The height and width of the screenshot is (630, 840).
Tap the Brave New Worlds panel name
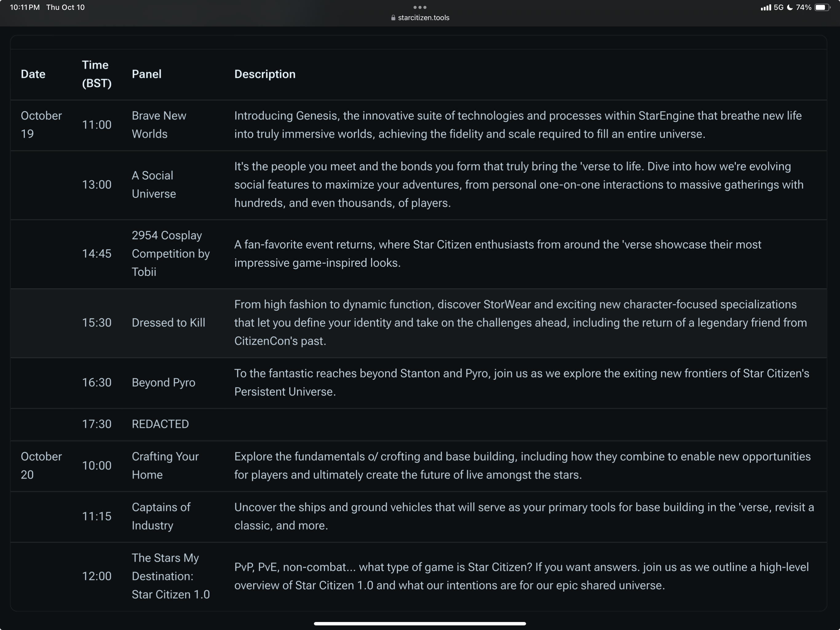(159, 125)
